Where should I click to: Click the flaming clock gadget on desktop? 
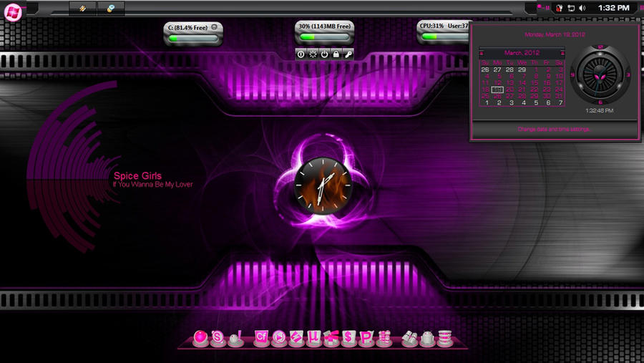pos(323,185)
